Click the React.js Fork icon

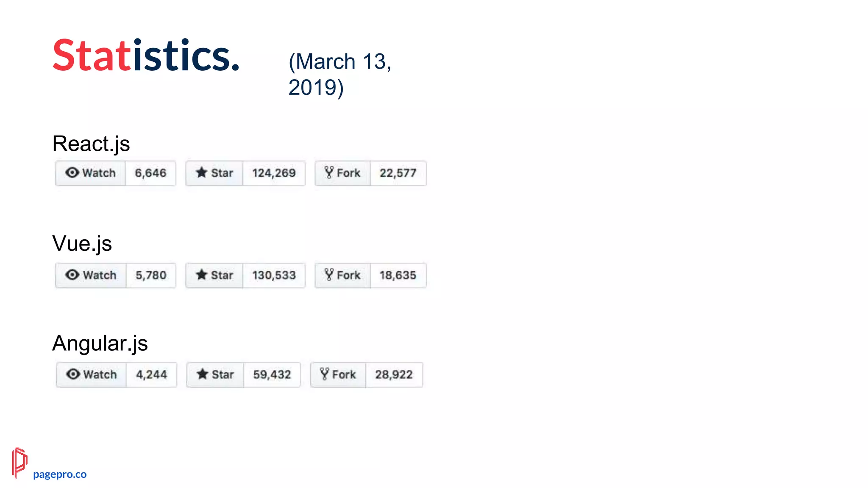[x=329, y=172]
